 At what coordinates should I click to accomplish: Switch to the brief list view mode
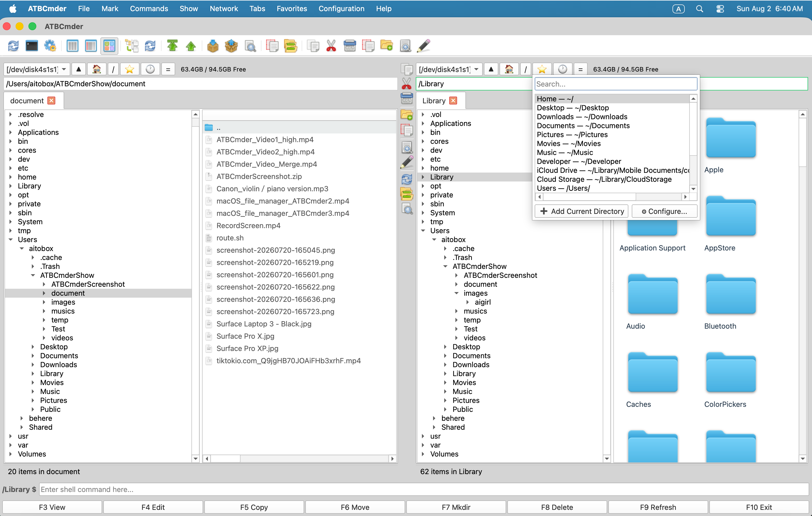click(72, 46)
